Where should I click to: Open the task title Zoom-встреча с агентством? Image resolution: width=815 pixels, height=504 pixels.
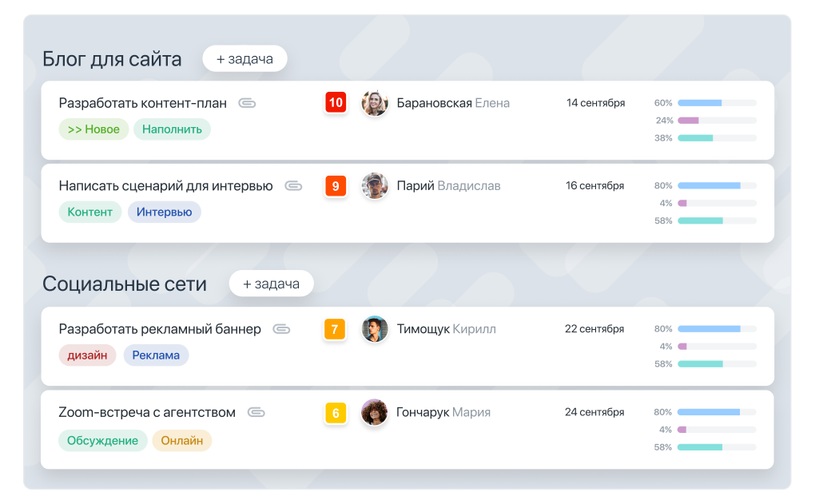coord(147,412)
